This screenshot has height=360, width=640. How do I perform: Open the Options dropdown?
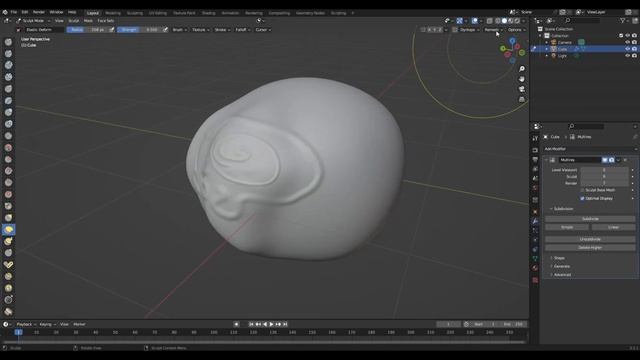pos(516,30)
